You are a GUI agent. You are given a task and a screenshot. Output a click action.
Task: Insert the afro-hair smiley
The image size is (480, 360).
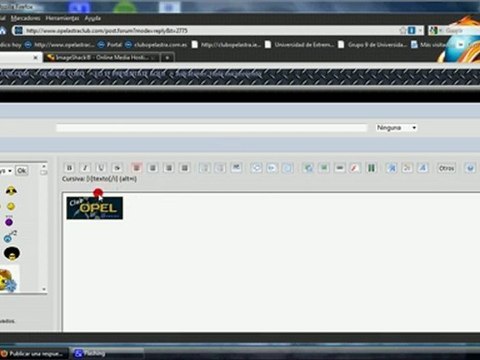coord(12,253)
